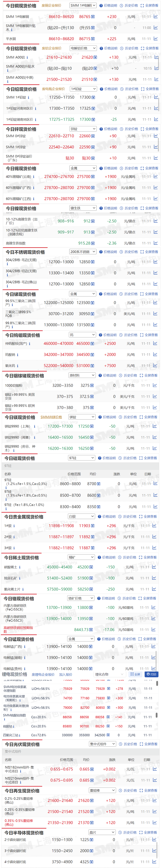The image size is (162, 868).
Task: Open 废铝企业报价 link
Action: coord(52,48)
